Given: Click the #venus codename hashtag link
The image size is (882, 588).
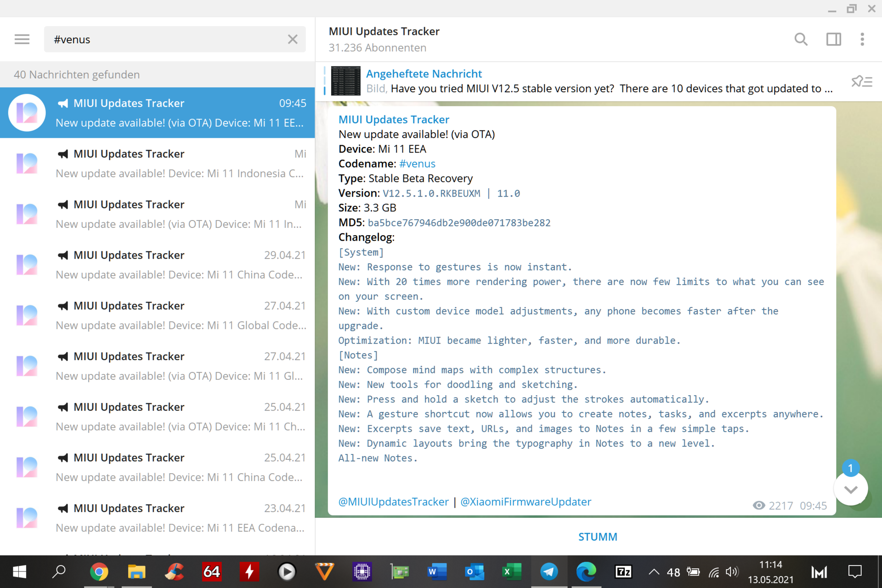Looking at the screenshot, I should tap(417, 164).
